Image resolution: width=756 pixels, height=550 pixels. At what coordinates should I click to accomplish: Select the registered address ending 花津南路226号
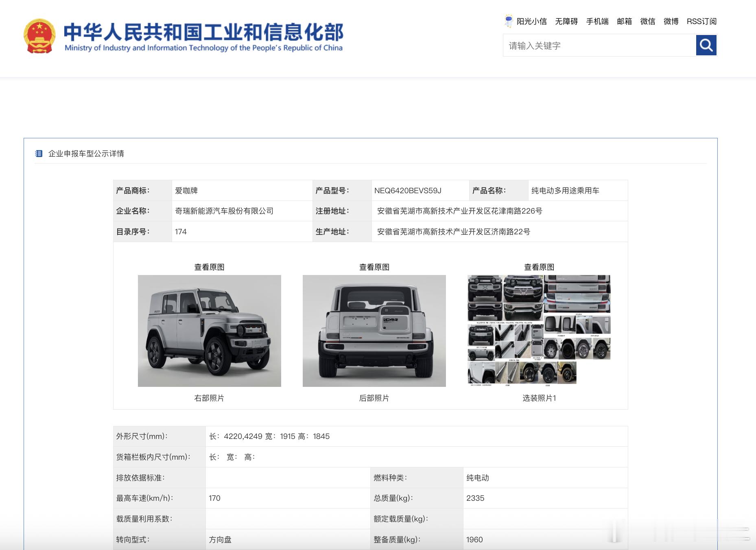pos(460,211)
